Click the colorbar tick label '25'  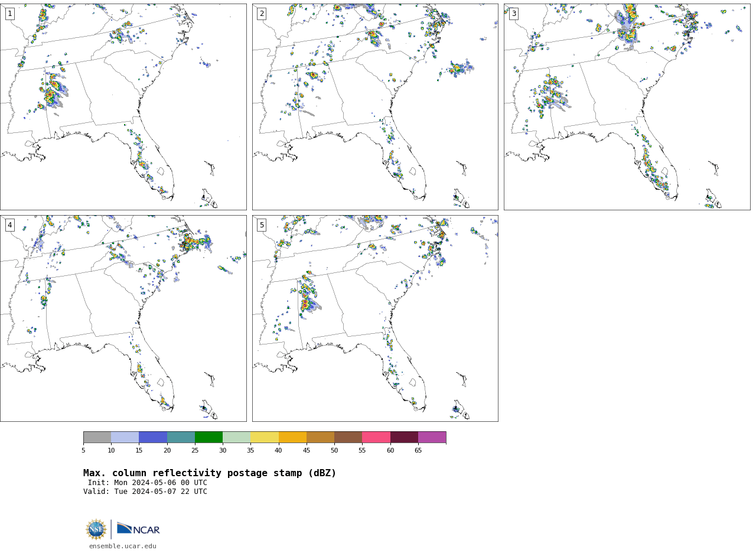pos(195,451)
